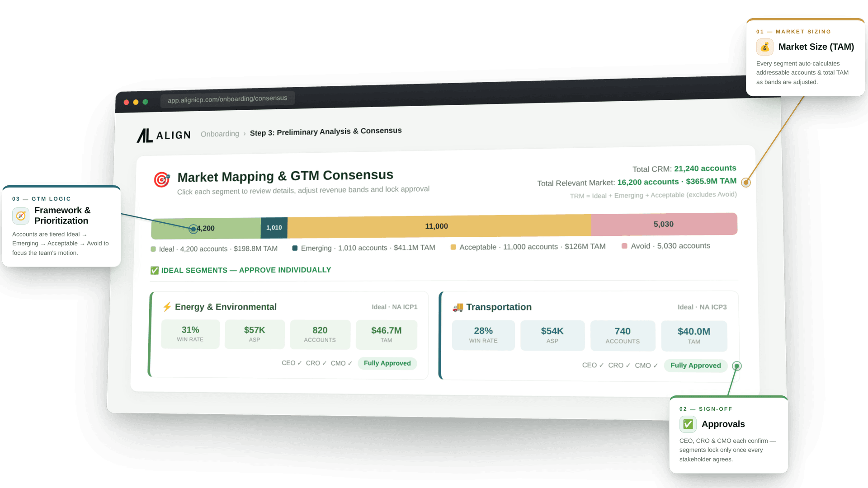
Task: Click the Ideal · NA ICP3 label
Action: click(702, 307)
